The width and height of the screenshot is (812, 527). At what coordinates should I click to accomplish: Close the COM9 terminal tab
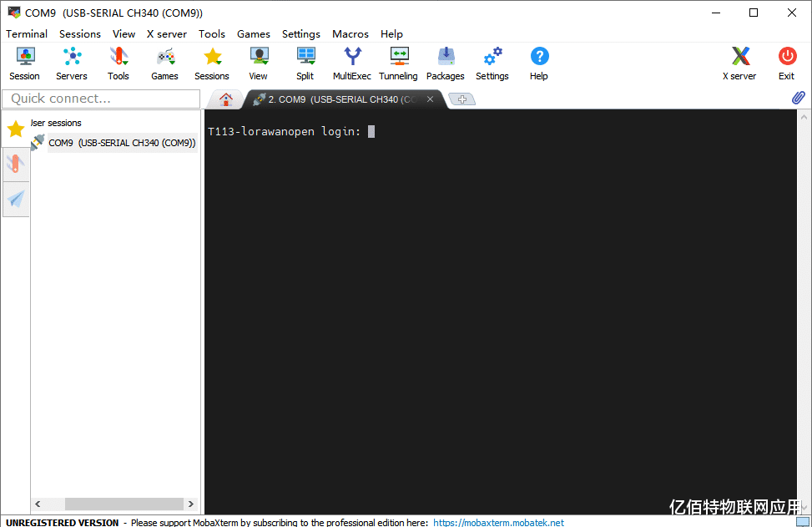pyautogui.click(x=430, y=99)
